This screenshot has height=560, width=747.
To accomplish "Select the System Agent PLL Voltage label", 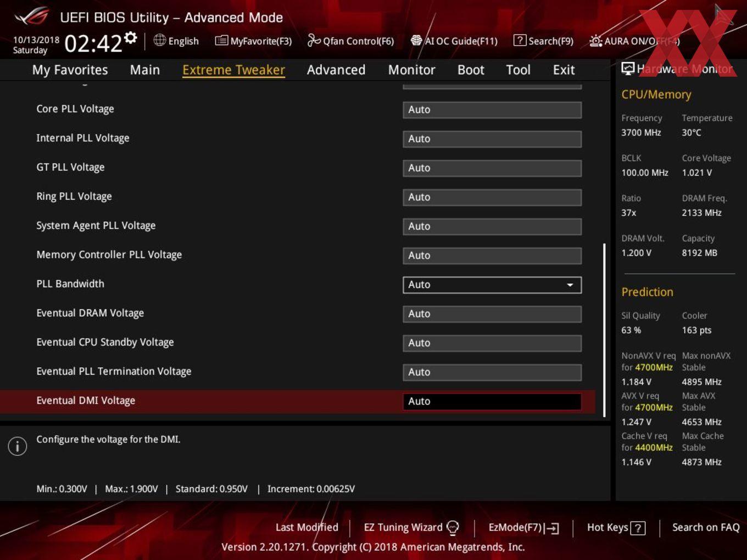I will point(96,225).
